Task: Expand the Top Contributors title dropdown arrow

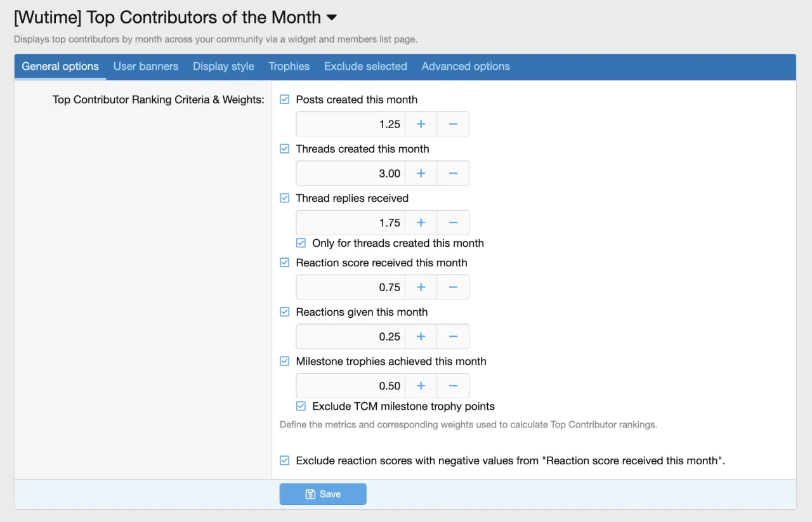Action: coord(331,18)
